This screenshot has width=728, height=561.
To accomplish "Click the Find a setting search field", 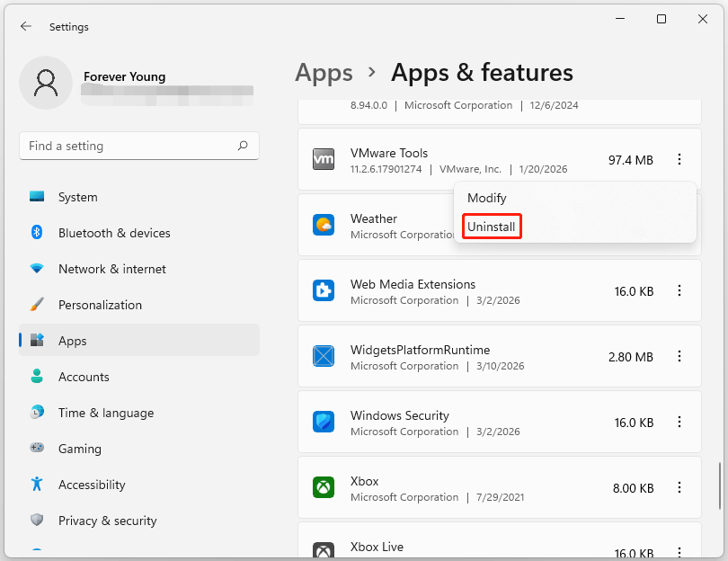I will 139,146.
